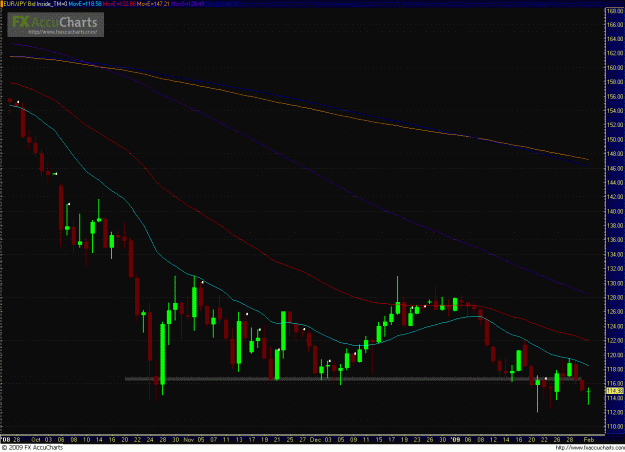The width and height of the screenshot is (625, 452).
Task: Click the 140.00 price axis label
Action: click(x=615, y=211)
